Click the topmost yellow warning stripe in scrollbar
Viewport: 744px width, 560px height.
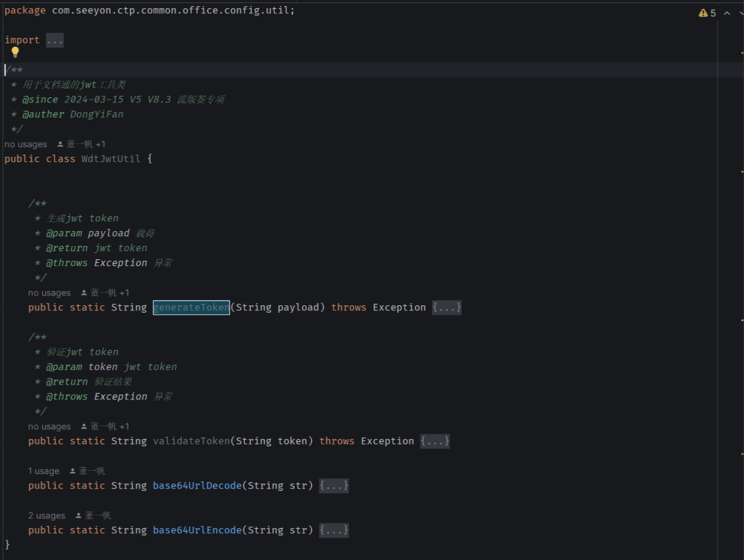click(x=741, y=53)
